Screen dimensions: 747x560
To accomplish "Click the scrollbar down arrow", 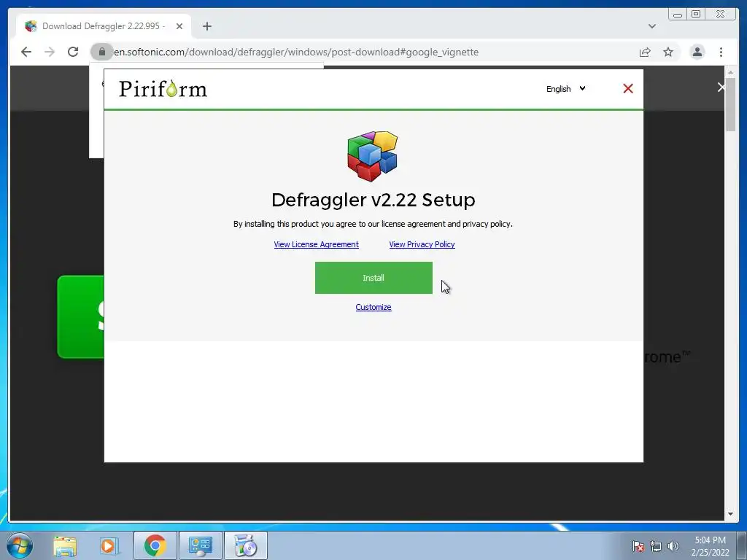I will click(x=730, y=514).
